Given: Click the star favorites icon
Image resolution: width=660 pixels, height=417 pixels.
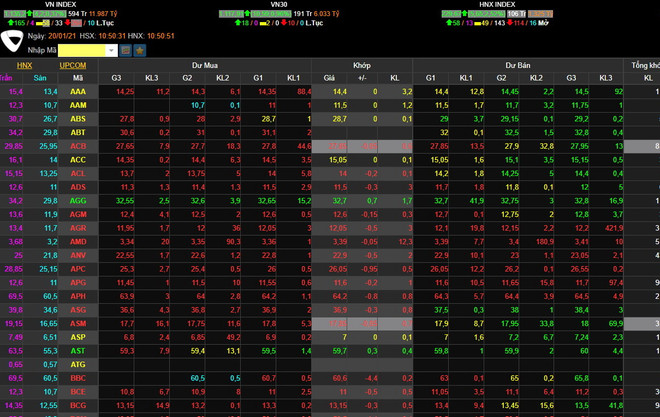Looking at the screenshot, I should pos(140,49).
